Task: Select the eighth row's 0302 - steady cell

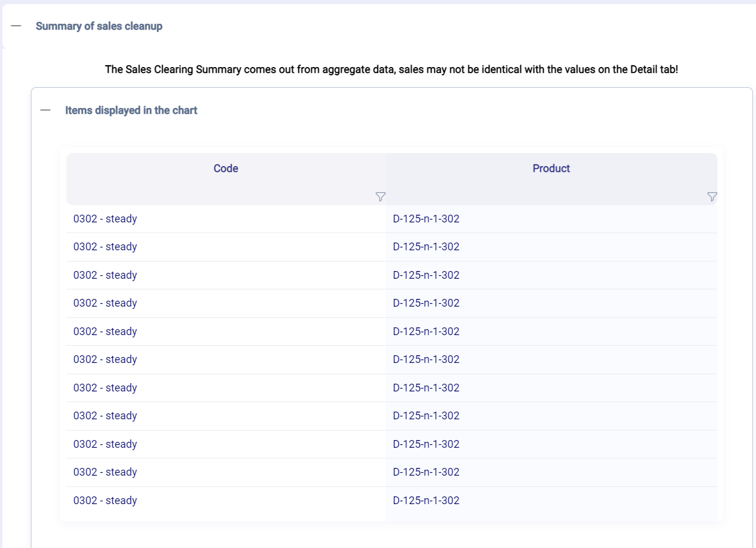Action: (x=105, y=416)
